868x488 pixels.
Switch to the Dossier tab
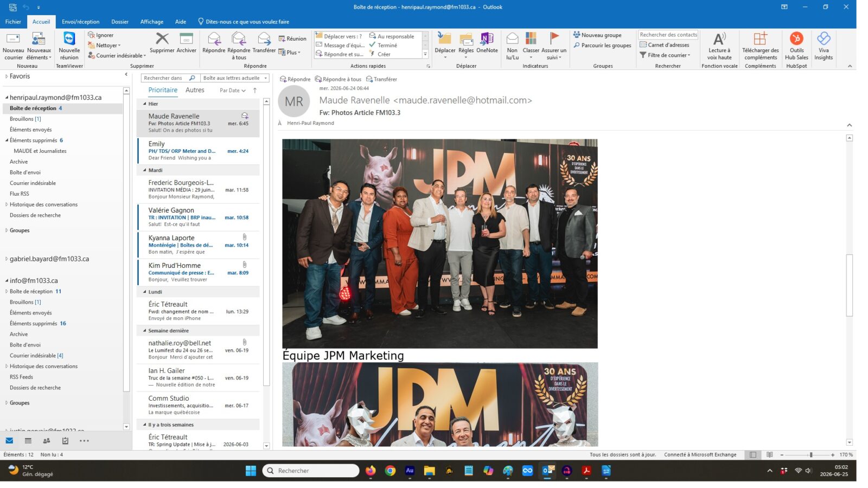click(x=120, y=22)
